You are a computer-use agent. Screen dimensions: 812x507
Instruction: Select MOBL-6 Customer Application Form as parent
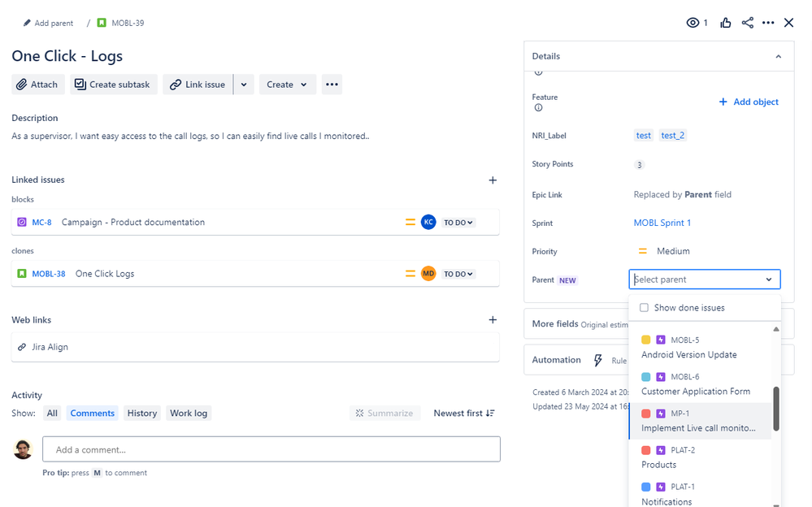700,384
